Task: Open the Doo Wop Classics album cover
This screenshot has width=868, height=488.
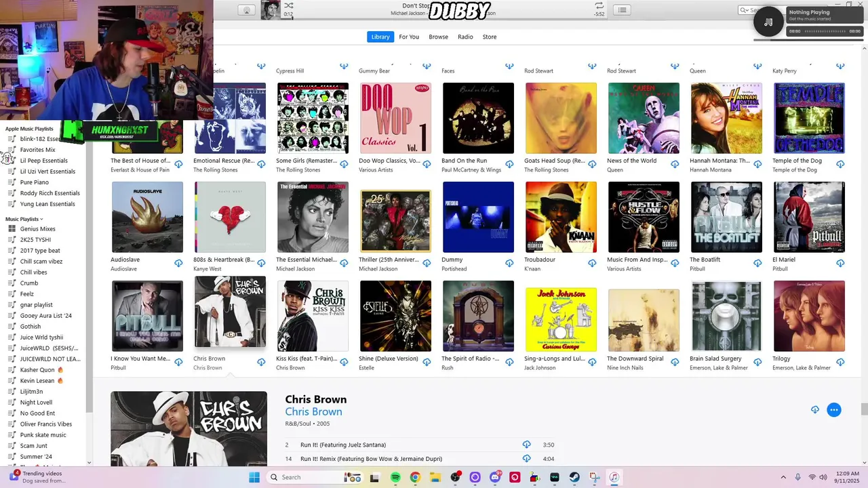Action: pyautogui.click(x=395, y=118)
